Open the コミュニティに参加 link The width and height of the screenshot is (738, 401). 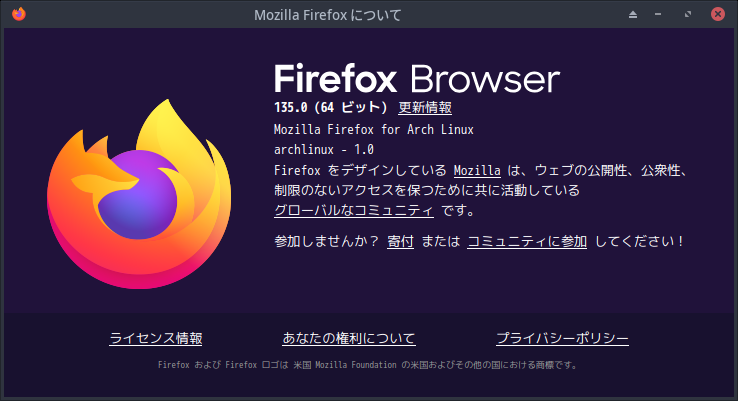click(x=527, y=241)
